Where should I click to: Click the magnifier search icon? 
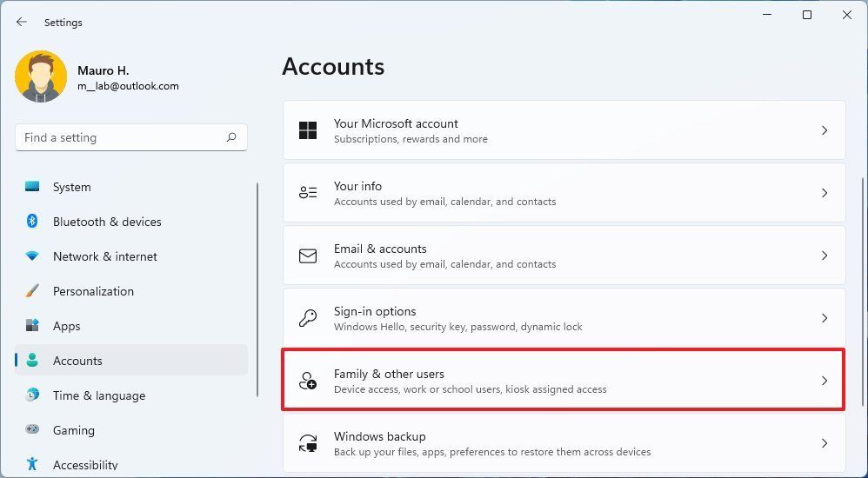tap(231, 137)
